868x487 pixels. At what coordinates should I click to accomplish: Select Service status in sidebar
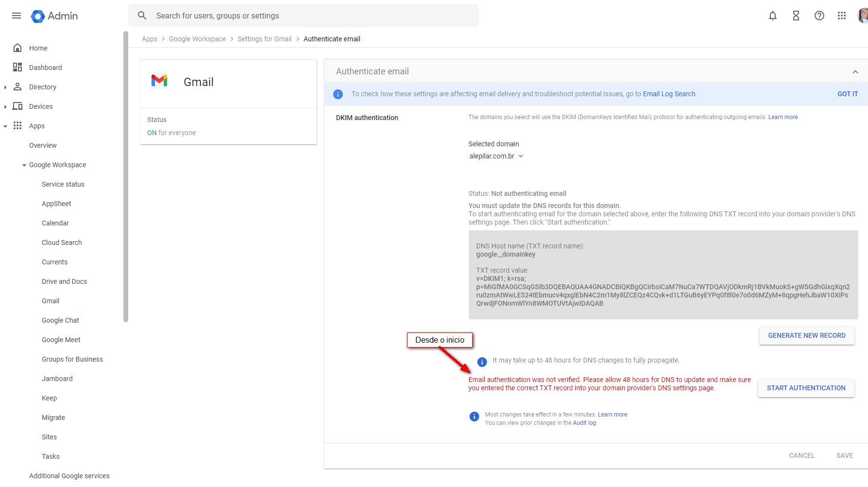63,184
